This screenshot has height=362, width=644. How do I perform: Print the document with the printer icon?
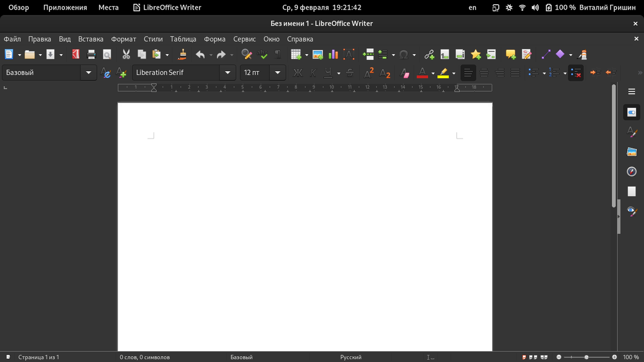[91, 54]
